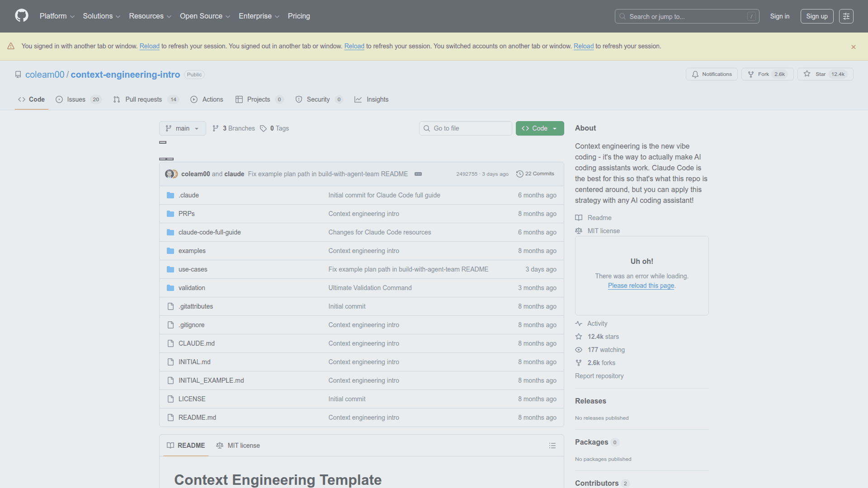Open the README outline list icon
The width and height of the screenshot is (868, 488).
pos(552,446)
